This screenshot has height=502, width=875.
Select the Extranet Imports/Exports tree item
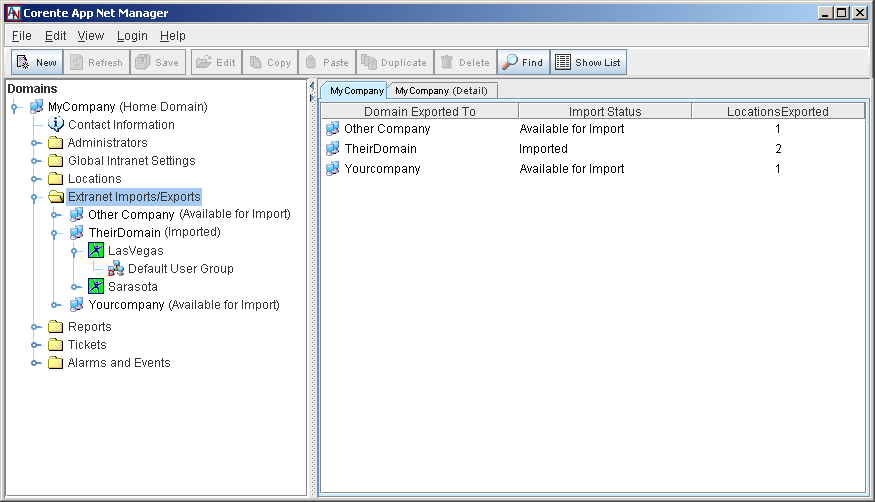coord(134,196)
